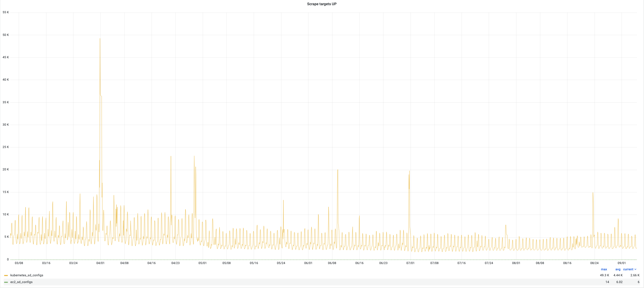644x288 pixels.
Task: Click the spike peak just before 08/24
Action: (x=593, y=193)
